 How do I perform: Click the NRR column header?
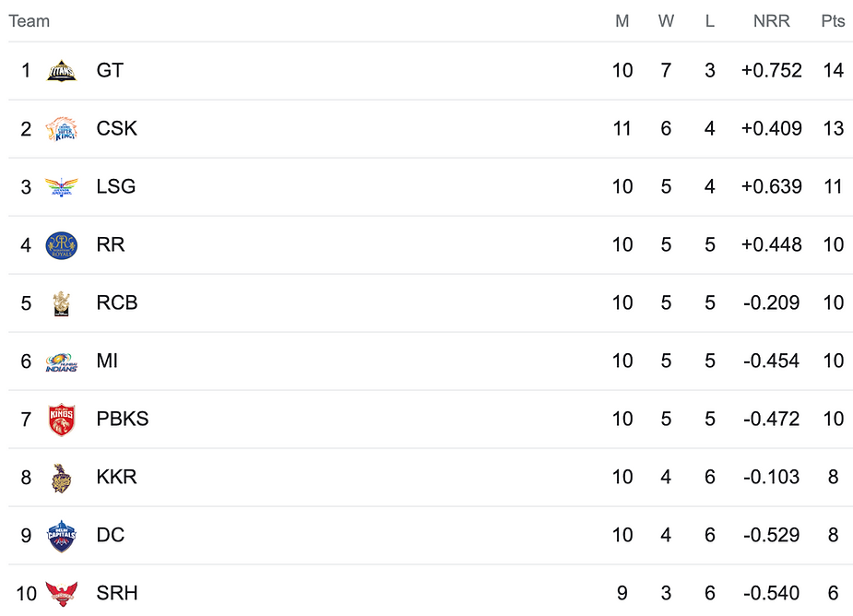click(x=771, y=21)
